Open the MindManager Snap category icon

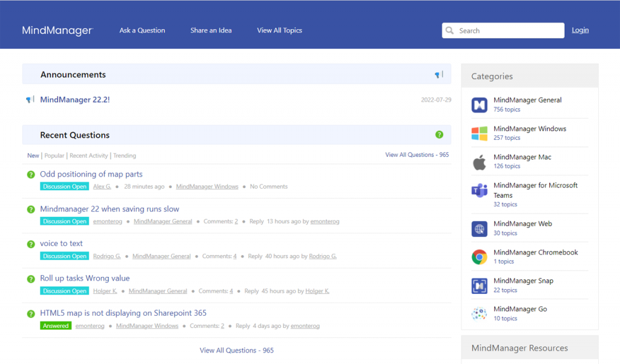[x=480, y=285]
